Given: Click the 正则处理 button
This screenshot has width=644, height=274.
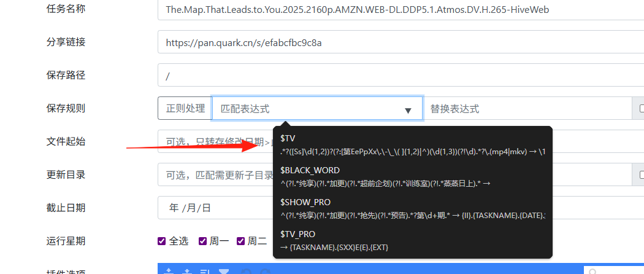Looking at the screenshot, I should tap(185, 108).
